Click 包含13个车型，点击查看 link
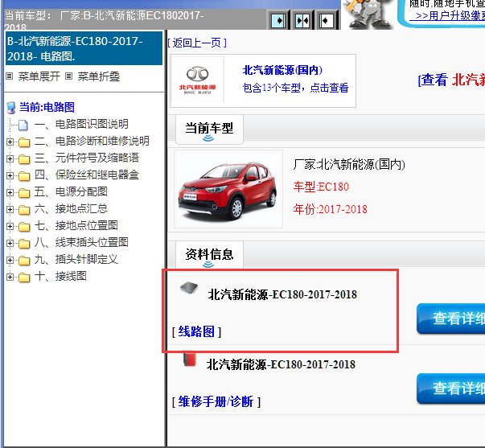Image resolution: width=485 pixels, height=448 pixels. [x=295, y=88]
